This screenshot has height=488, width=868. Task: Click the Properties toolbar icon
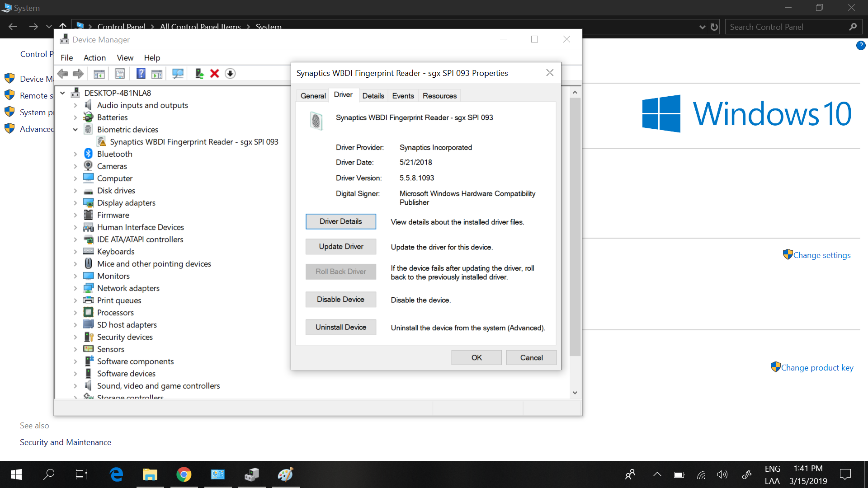pyautogui.click(x=120, y=73)
